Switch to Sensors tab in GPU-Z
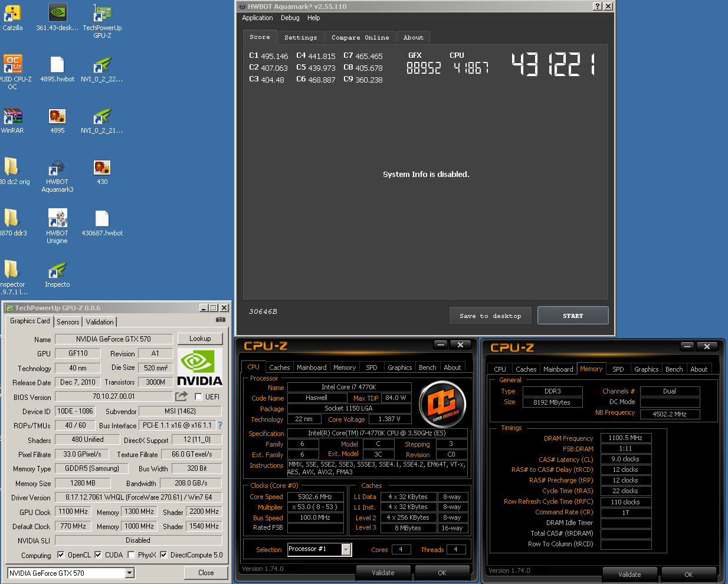Viewport: 728px width, 584px height. (x=68, y=322)
